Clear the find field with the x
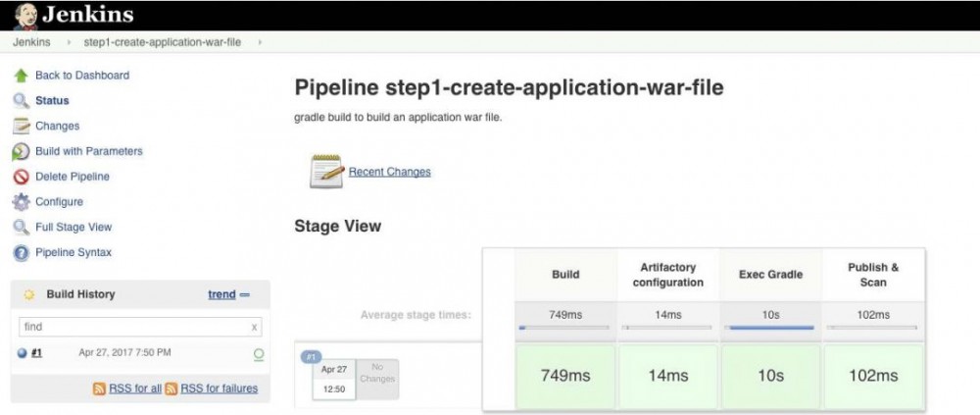Image resolution: width=980 pixels, height=415 pixels. (x=255, y=327)
